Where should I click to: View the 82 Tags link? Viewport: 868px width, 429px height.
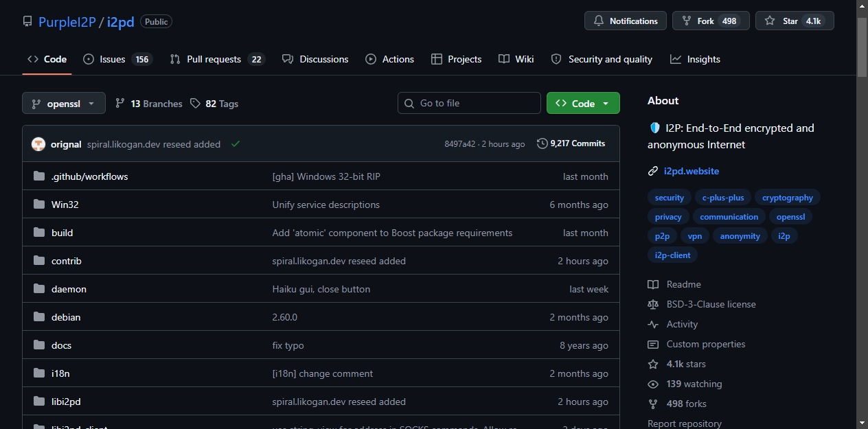(x=214, y=104)
